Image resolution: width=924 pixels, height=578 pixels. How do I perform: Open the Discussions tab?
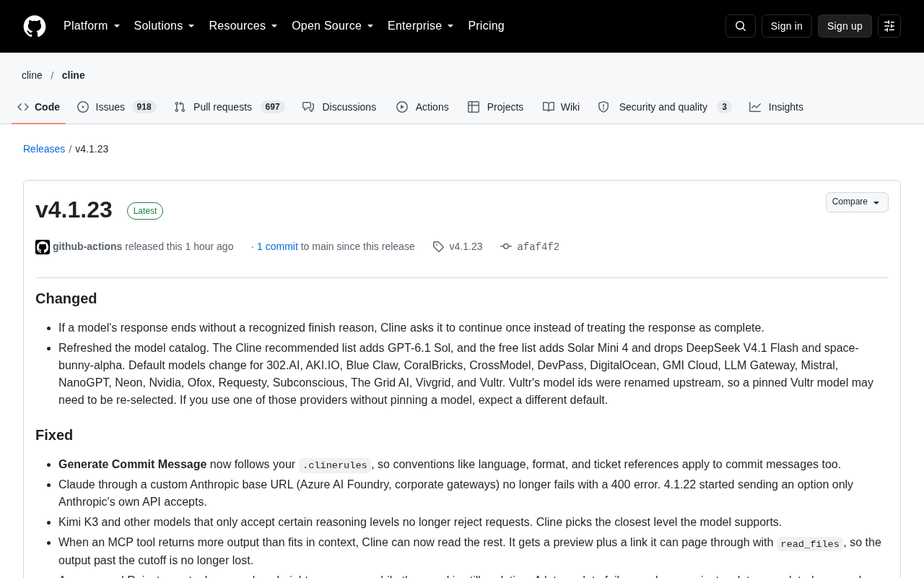pyautogui.click(x=339, y=107)
